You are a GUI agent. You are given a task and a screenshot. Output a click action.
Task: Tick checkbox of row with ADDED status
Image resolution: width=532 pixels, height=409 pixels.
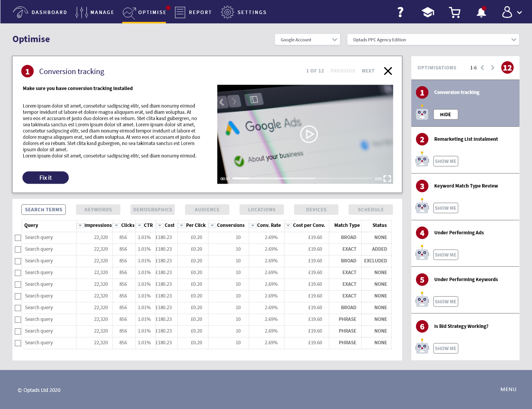coord(18,250)
